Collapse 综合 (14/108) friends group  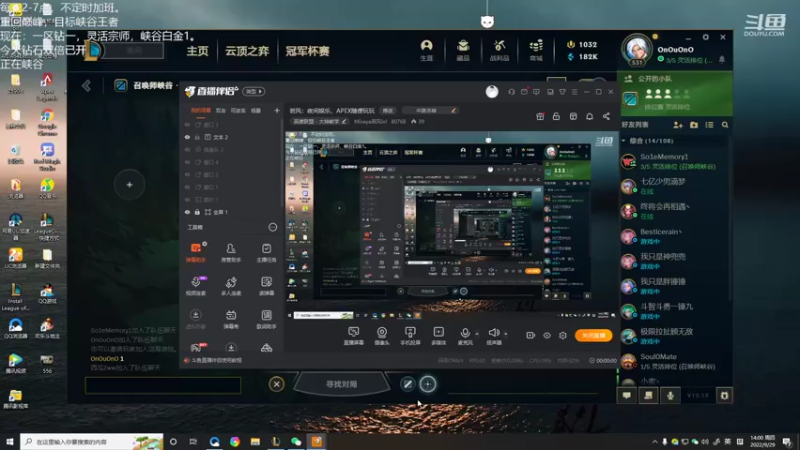(x=624, y=140)
